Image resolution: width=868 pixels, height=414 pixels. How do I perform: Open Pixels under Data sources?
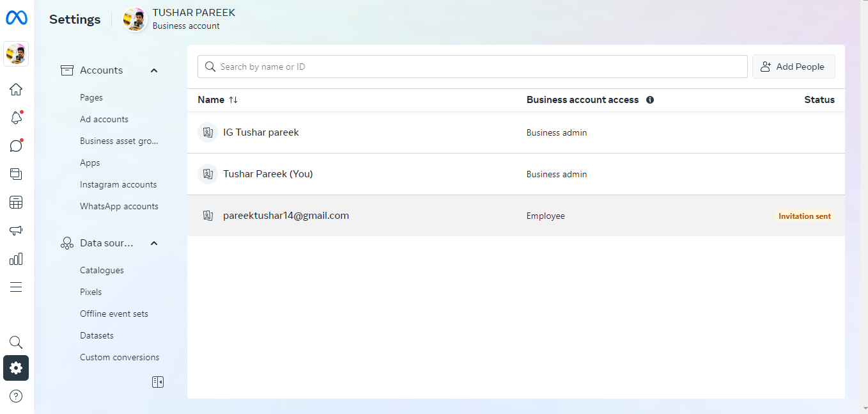pyautogui.click(x=91, y=292)
